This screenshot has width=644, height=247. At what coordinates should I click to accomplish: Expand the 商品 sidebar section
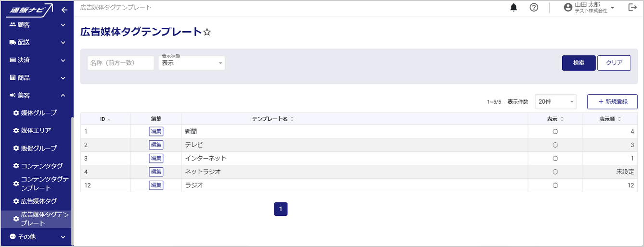36,78
